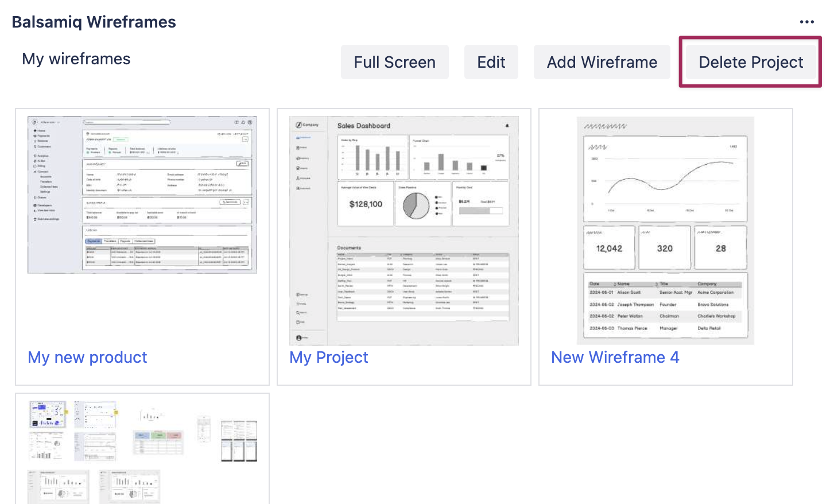Viewport: 838px width, 504px height.
Task: Open the three-dots more options menu
Action: click(x=806, y=22)
